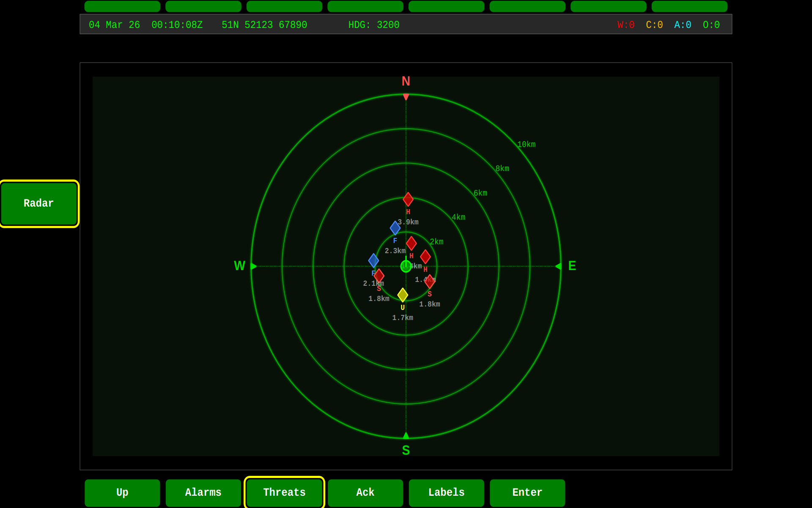Click the leftmost top function key button
812x508 pixels.
[x=122, y=6]
